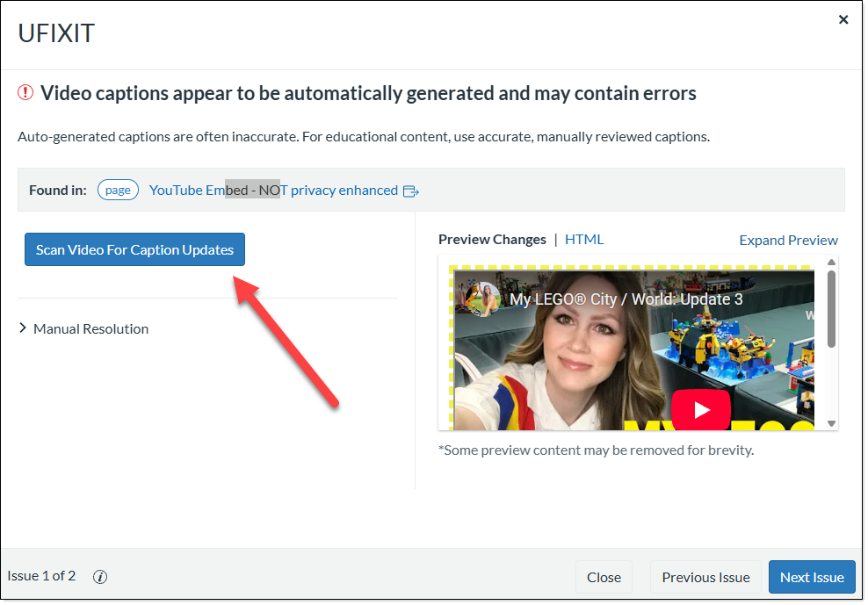Click the red warning icon beside the caption message

25,92
